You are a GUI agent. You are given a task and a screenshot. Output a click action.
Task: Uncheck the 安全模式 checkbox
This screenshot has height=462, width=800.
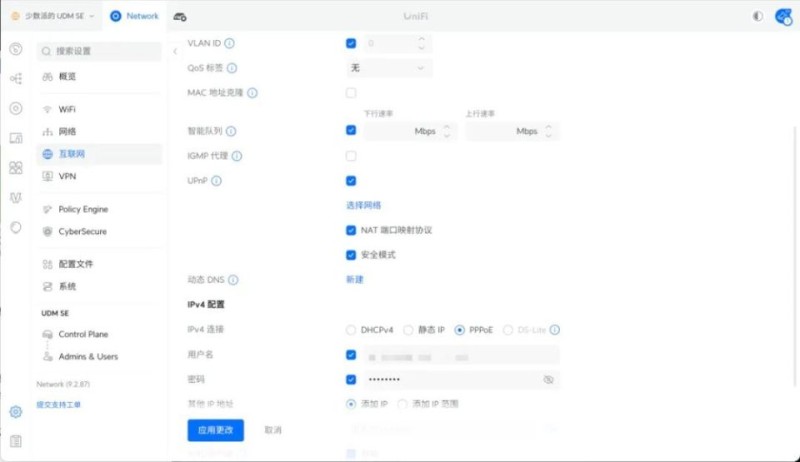pyautogui.click(x=351, y=255)
